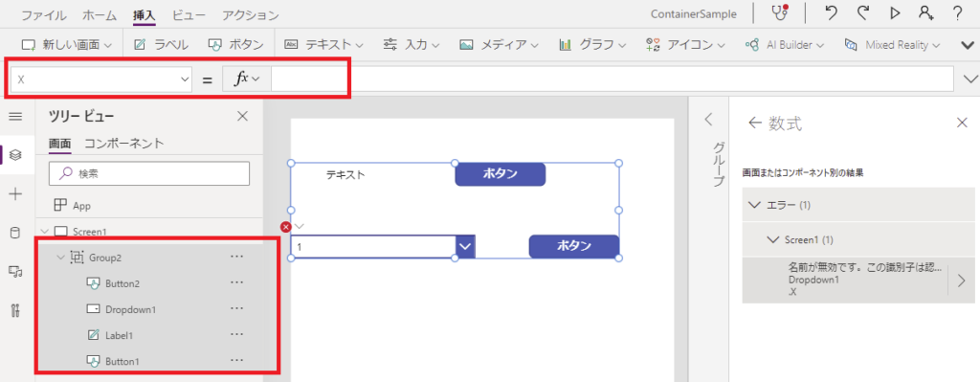Open the property selector showing X

(101, 79)
